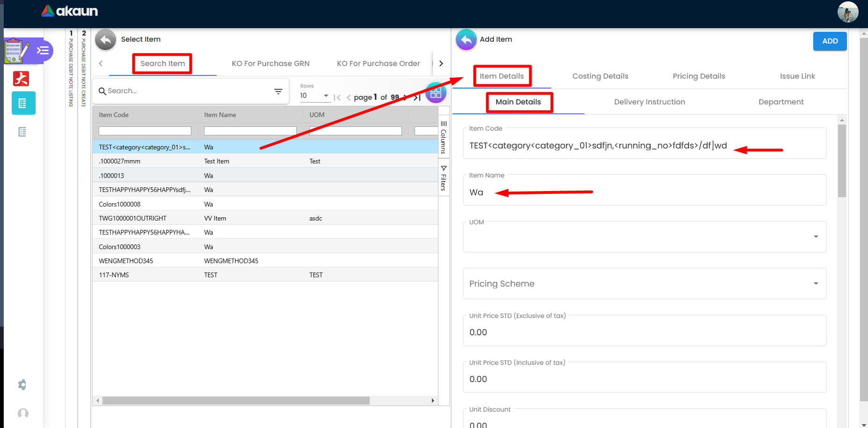868x428 pixels.
Task: Open the filter options icon in search bar
Action: tap(278, 91)
